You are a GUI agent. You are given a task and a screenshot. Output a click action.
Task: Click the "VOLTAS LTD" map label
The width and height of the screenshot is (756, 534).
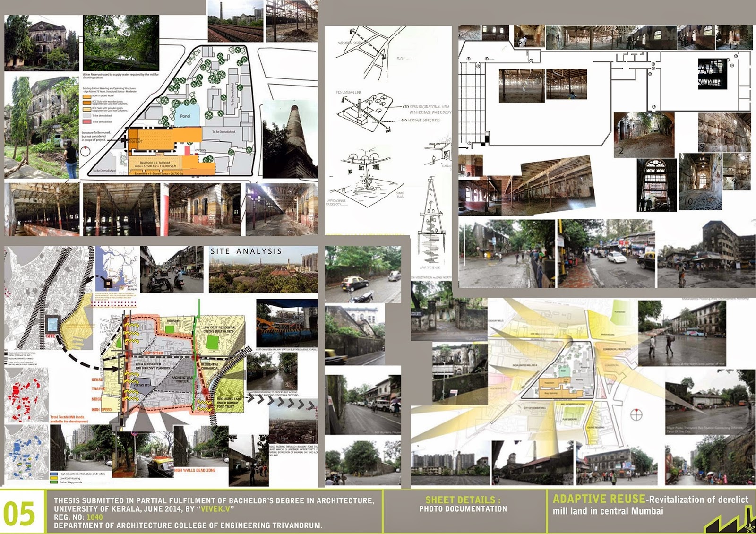click(141, 385)
